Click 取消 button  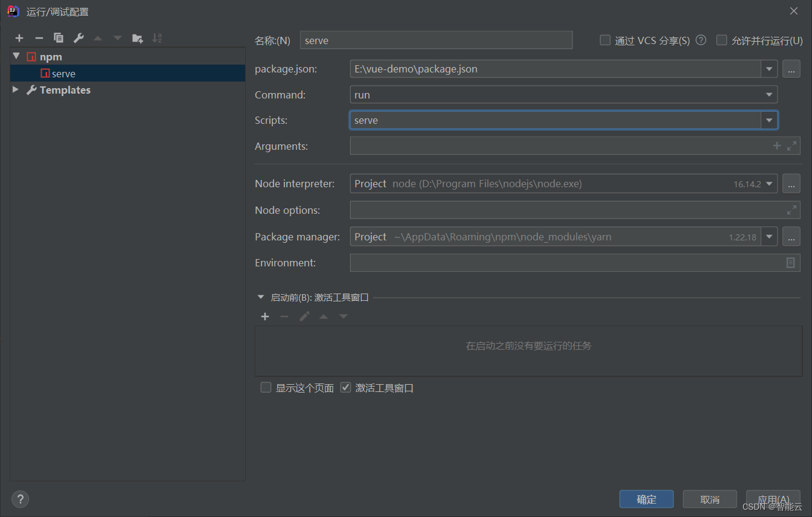coord(710,499)
